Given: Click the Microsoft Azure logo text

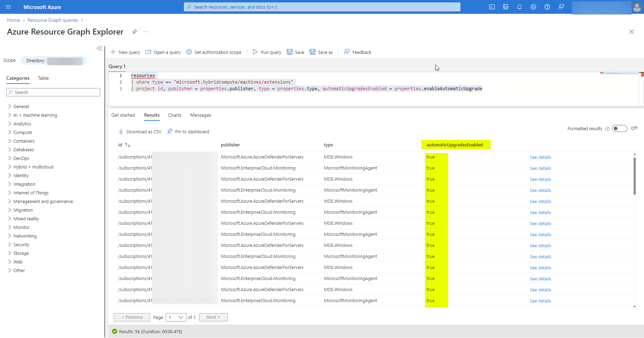Looking at the screenshot, I should [x=42, y=7].
